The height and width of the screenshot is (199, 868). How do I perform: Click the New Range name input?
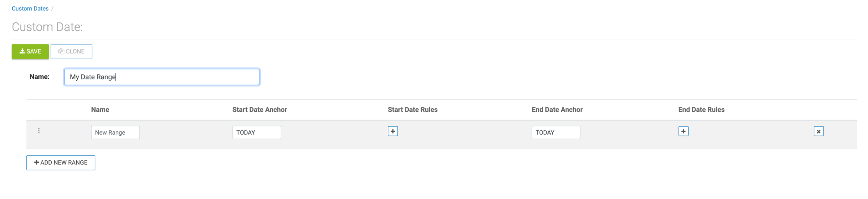click(115, 132)
